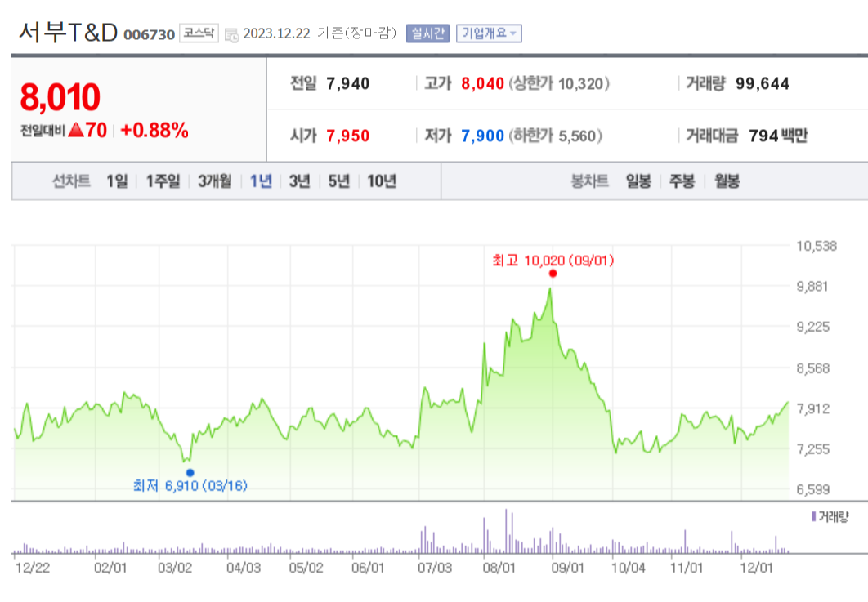
Task: Select the 1년 line chart tab
Action: click(x=261, y=181)
